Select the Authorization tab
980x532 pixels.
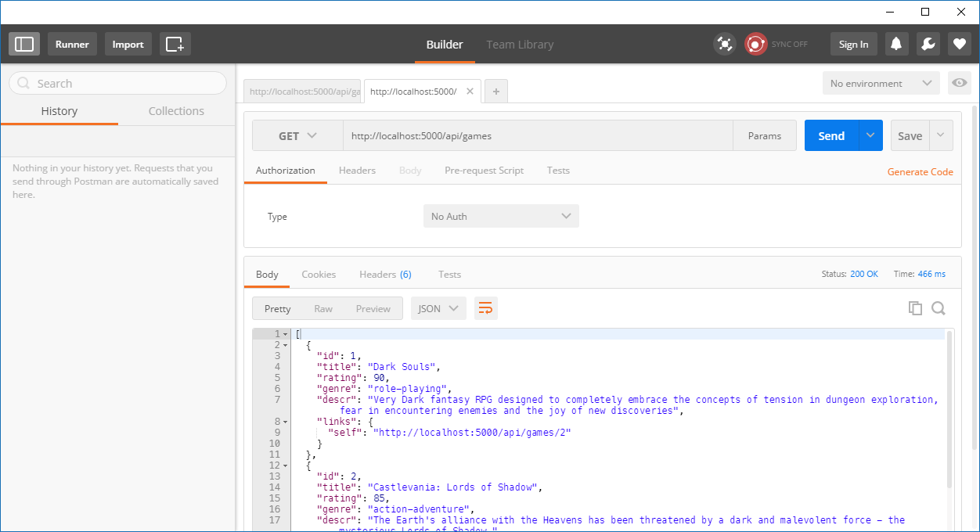click(x=286, y=170)
